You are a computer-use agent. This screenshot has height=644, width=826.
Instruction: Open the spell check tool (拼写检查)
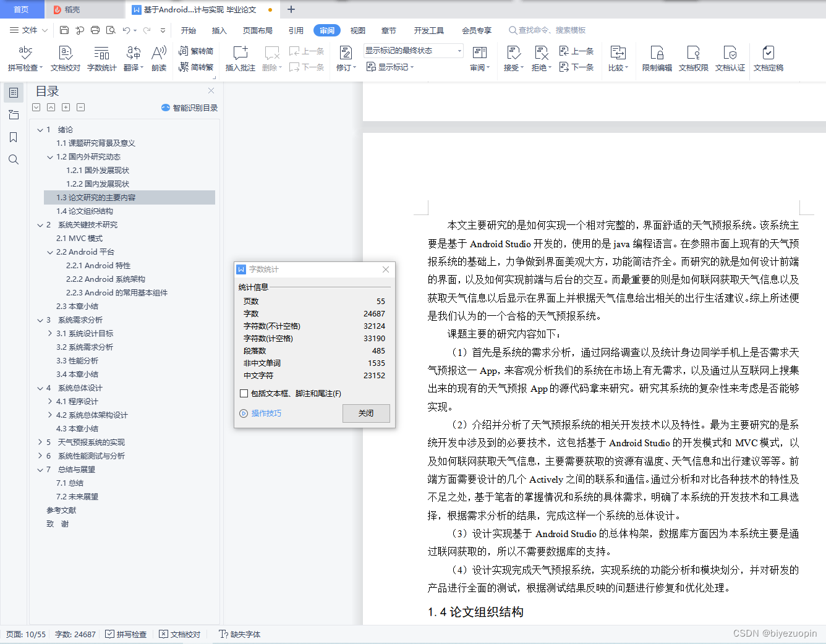(x=25, y=59)
